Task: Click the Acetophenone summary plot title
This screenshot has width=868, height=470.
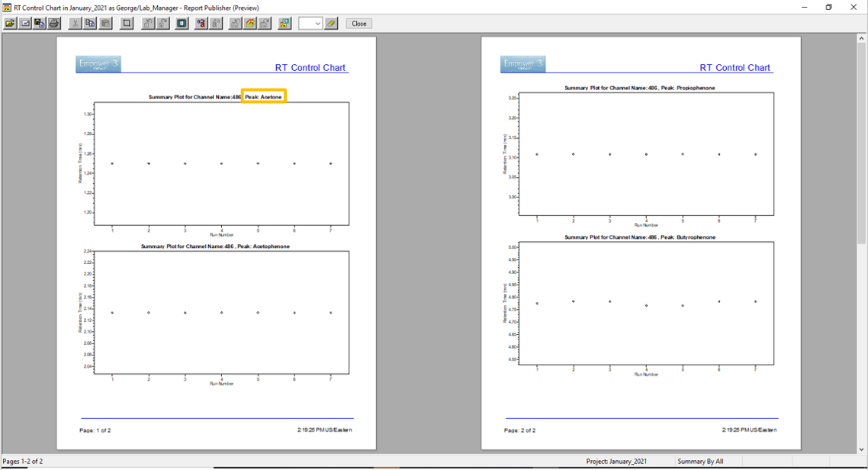Action: click(x=215, y=246)
